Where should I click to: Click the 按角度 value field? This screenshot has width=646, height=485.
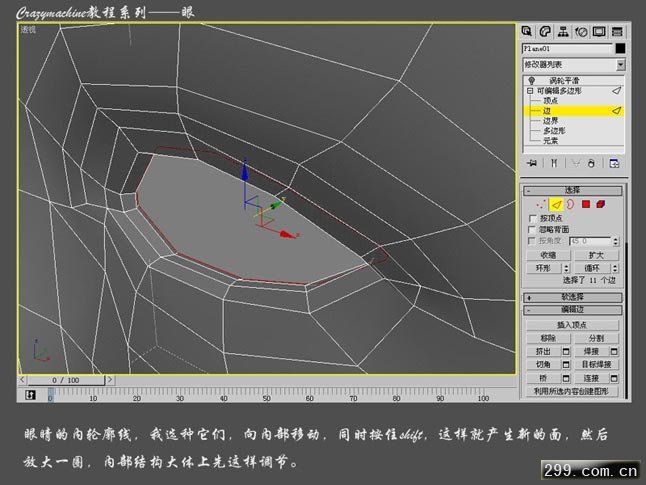point(590,241)
